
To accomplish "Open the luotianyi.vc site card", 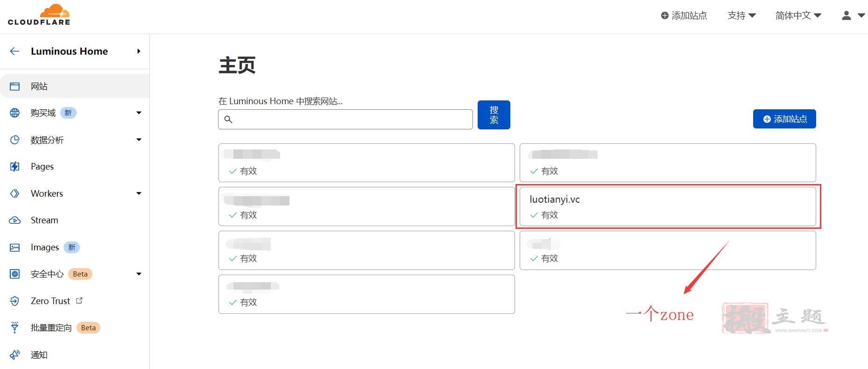I will (x=668, y=207).
